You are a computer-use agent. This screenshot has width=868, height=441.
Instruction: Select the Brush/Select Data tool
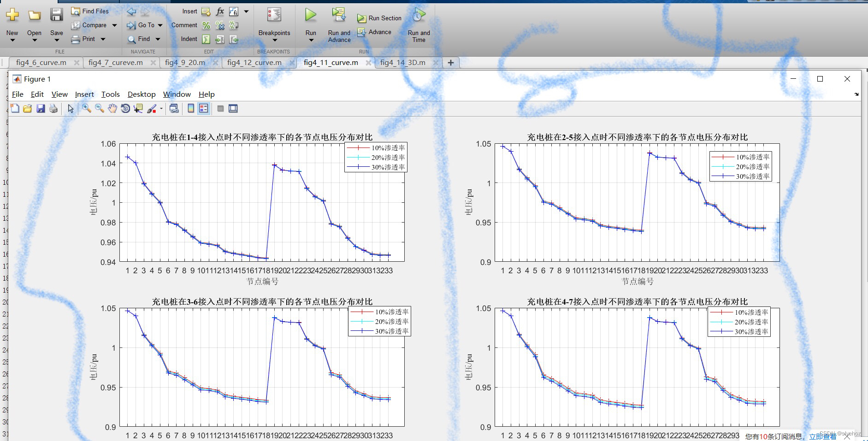[151, 108]
